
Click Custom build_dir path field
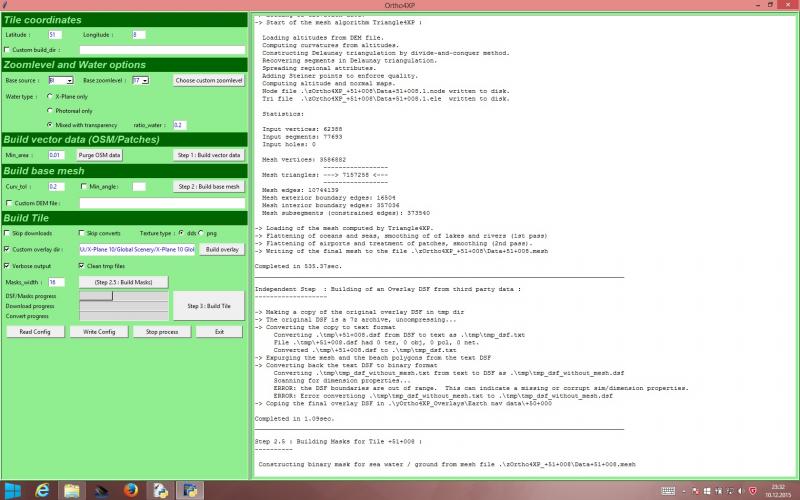click(x=162, y=50)
